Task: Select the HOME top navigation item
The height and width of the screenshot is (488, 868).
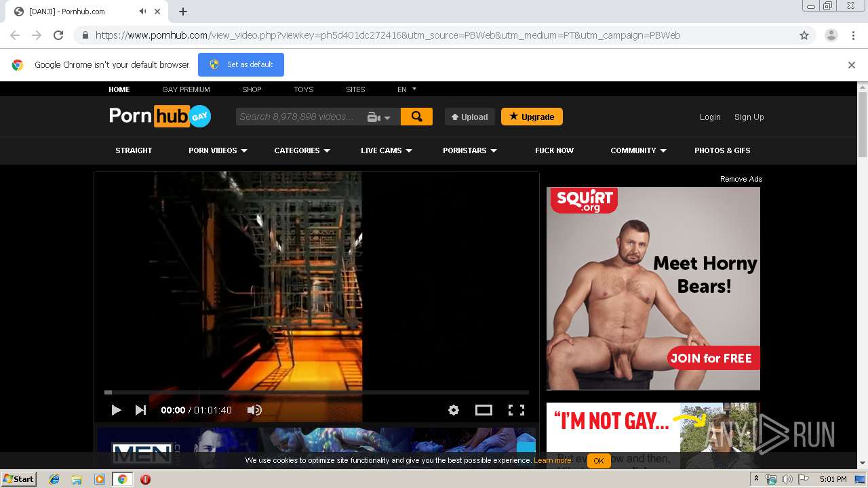Action: [x=119, y=89]
